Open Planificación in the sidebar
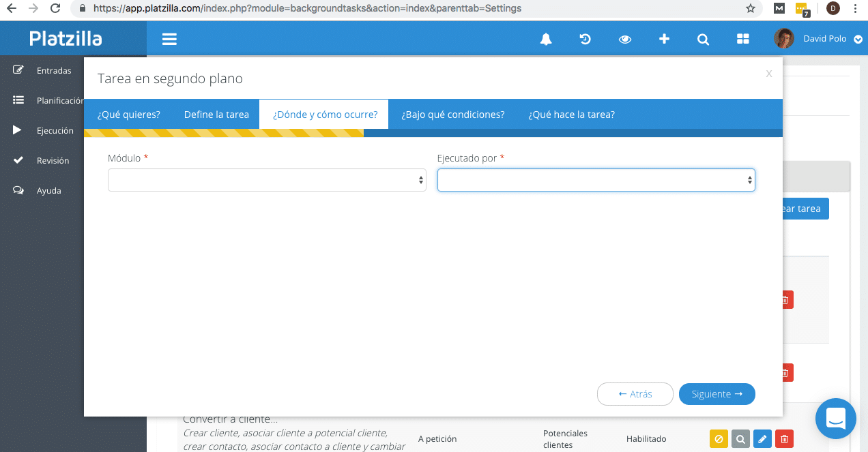Screen dimensions: 868x452 point(59,100)
